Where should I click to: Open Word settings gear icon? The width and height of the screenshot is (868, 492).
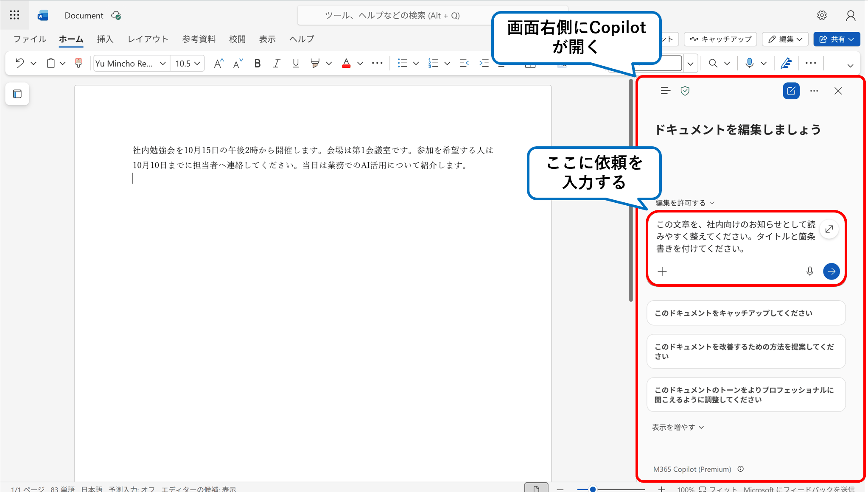[822, 15]
